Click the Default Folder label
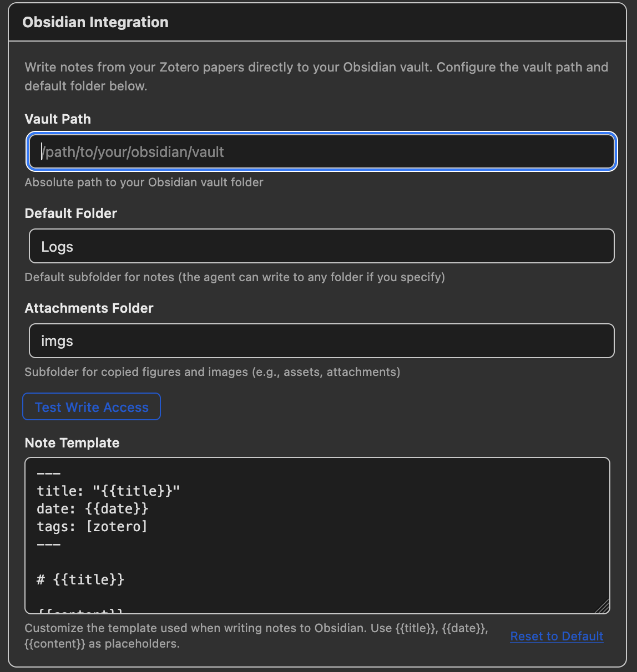Viewport: 637px width, 672px height. (x=70, y=213)
